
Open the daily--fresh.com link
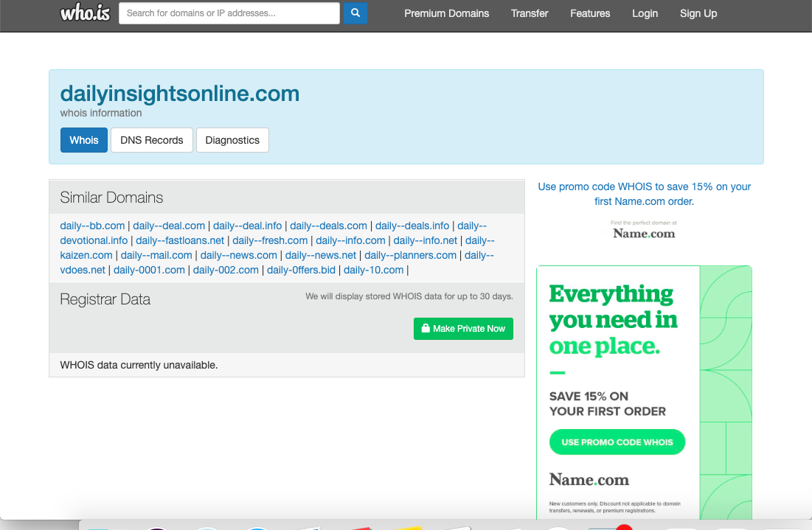(x=270, y=240)
